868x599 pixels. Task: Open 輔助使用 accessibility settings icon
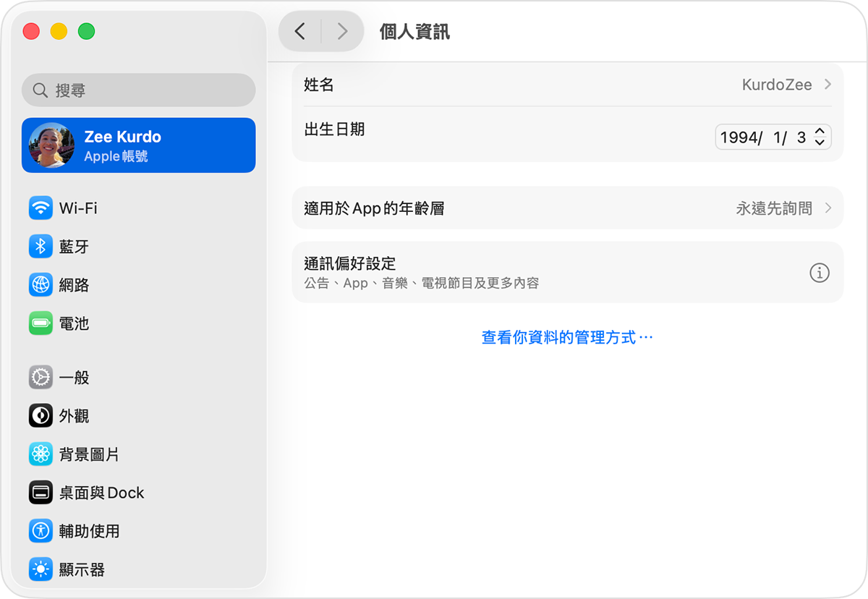point(41,530)
